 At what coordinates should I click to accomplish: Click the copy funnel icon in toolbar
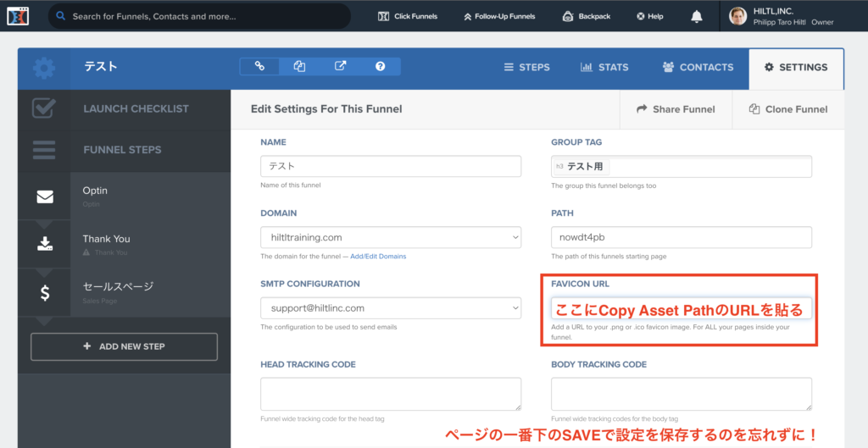[299, 66]
